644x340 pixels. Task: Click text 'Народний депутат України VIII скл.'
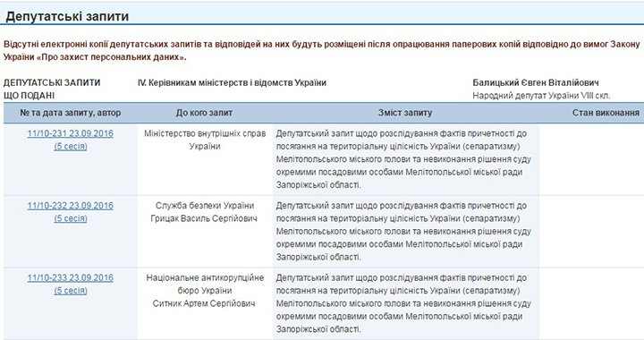click(541, 96)
